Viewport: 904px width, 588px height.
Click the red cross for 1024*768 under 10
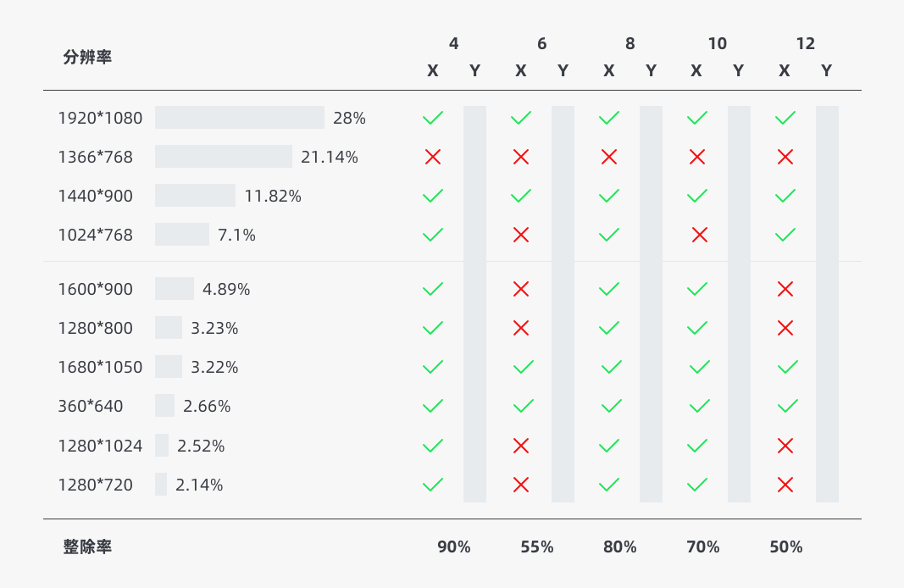700,235
